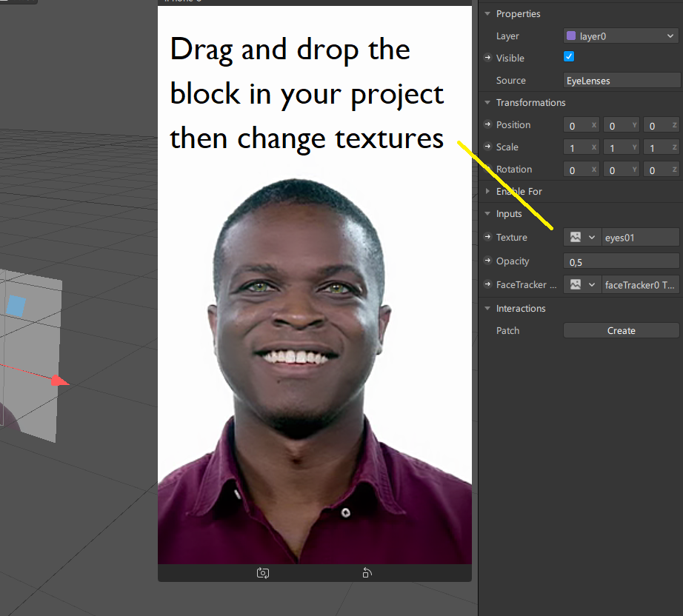The image size is (683, 616).
Task: Click the Layer label
Action: pos(507,36)
